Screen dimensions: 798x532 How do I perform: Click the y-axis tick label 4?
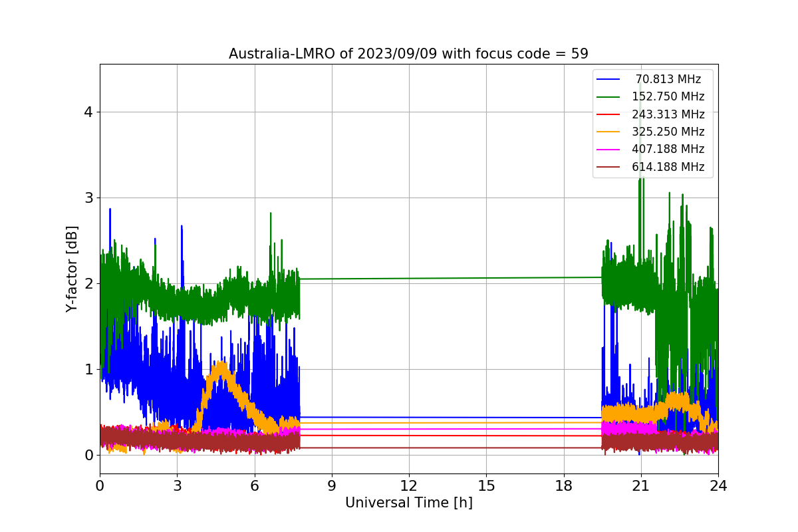88,112
